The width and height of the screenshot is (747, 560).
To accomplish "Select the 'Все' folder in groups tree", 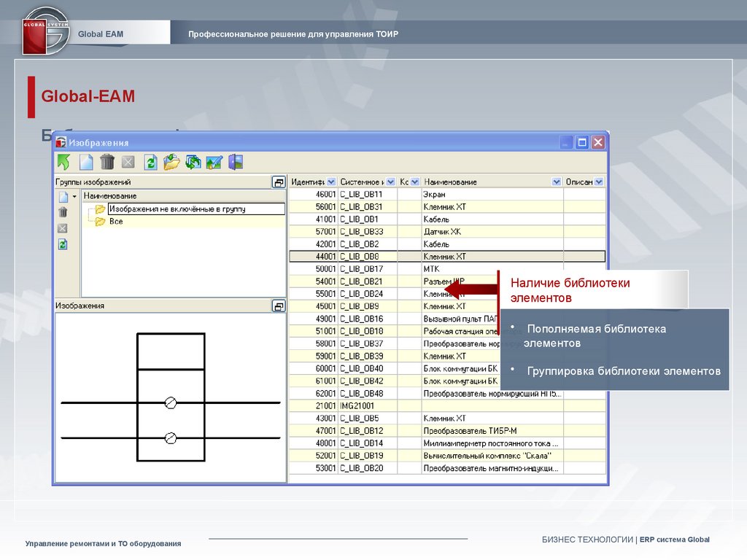I will point(115,222).
